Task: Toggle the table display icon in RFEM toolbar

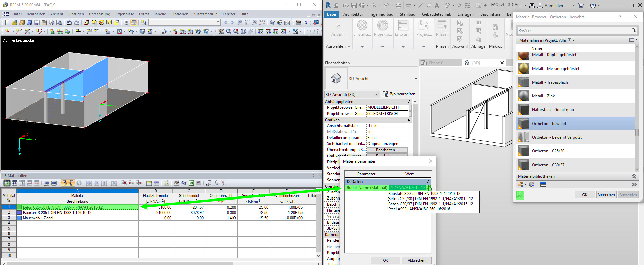Action: pyautogui.click(x=134, y=23)
